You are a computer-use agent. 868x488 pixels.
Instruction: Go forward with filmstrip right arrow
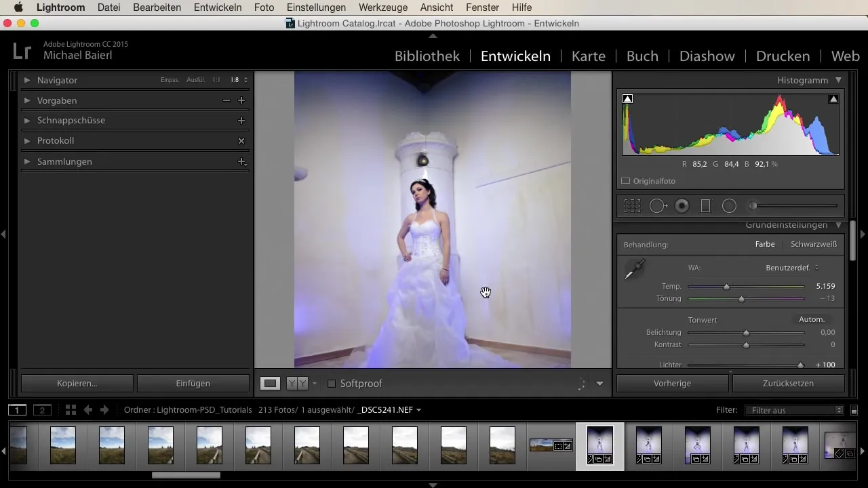(104, 410)
